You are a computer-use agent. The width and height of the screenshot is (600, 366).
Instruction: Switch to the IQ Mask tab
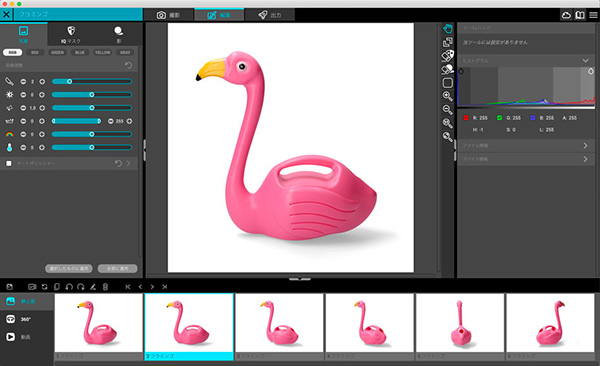pos(71,34)
